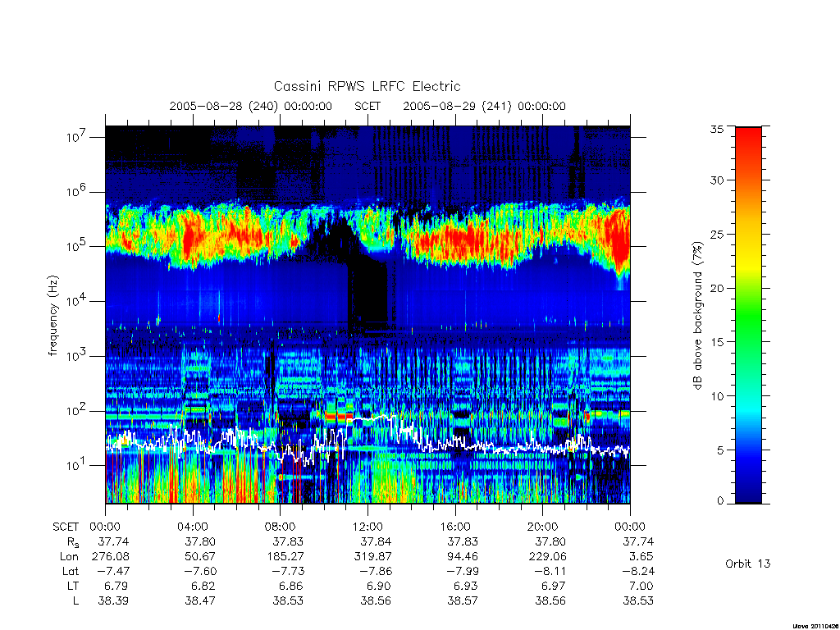
Task: Click the 12:00 SCET time tick label
Action: pyautogui.click(x=367, y=527)
